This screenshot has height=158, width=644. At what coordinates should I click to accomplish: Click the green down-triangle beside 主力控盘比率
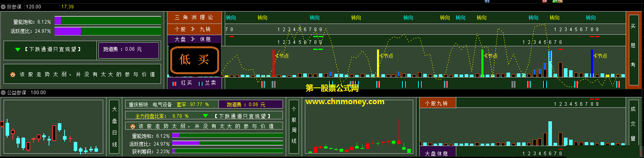[x=206, y=116]
